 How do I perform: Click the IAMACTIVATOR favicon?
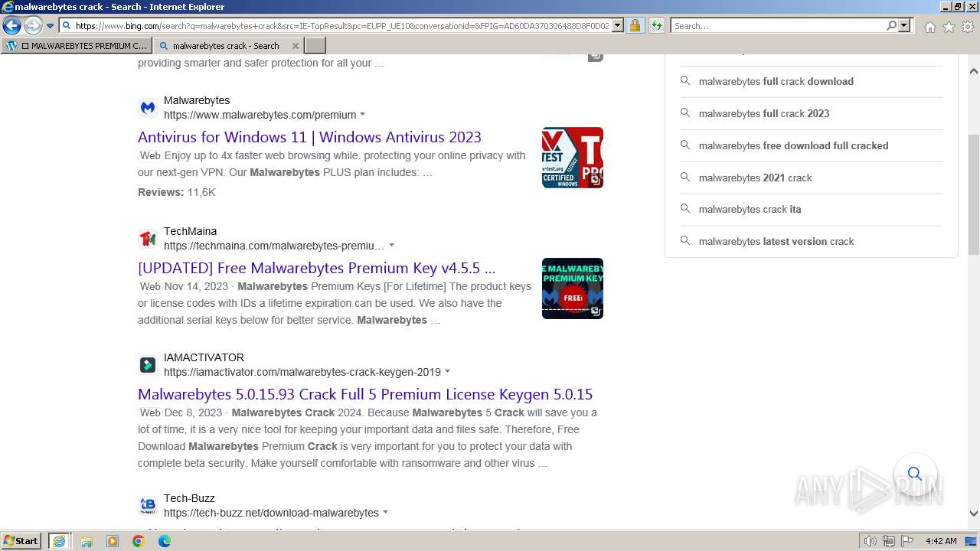pos(148,365)
